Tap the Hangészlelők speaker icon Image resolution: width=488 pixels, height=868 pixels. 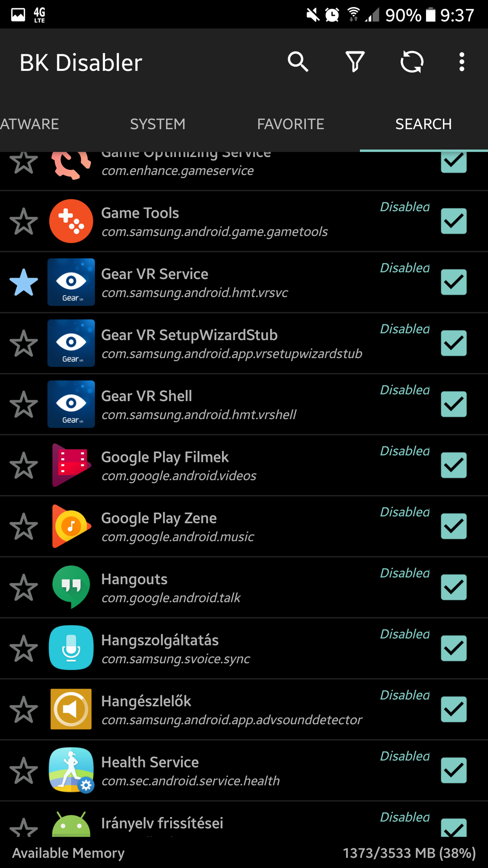click(71, 709)
